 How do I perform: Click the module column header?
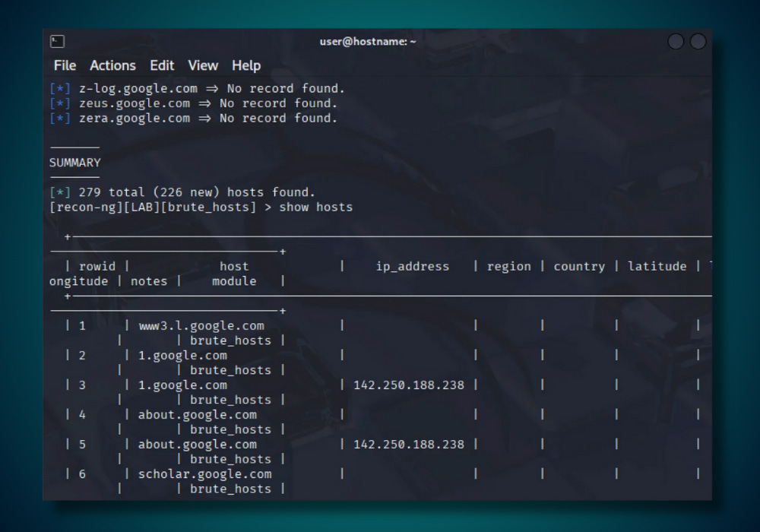pyautogui.click(x=234, y=281)
